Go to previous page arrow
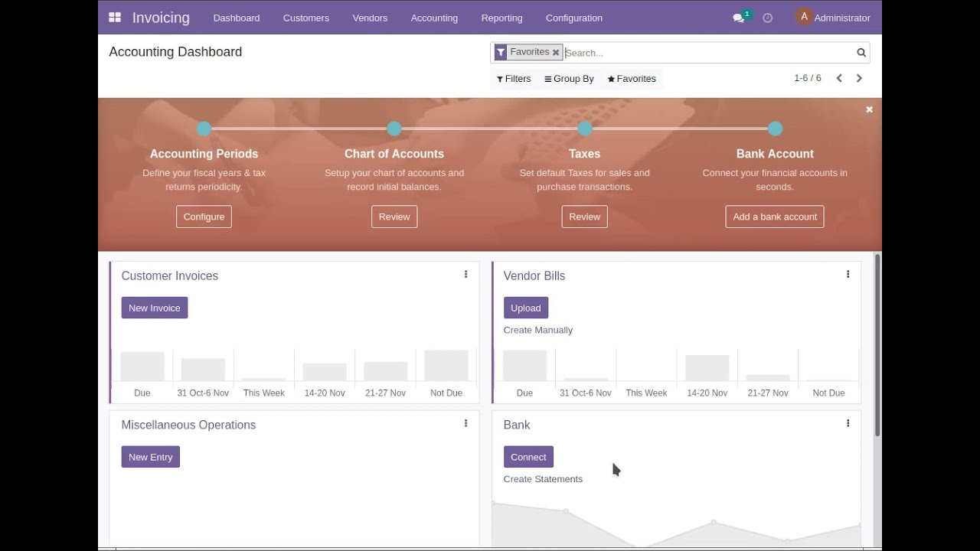The image size is (980, 551). tap(839, 78)
